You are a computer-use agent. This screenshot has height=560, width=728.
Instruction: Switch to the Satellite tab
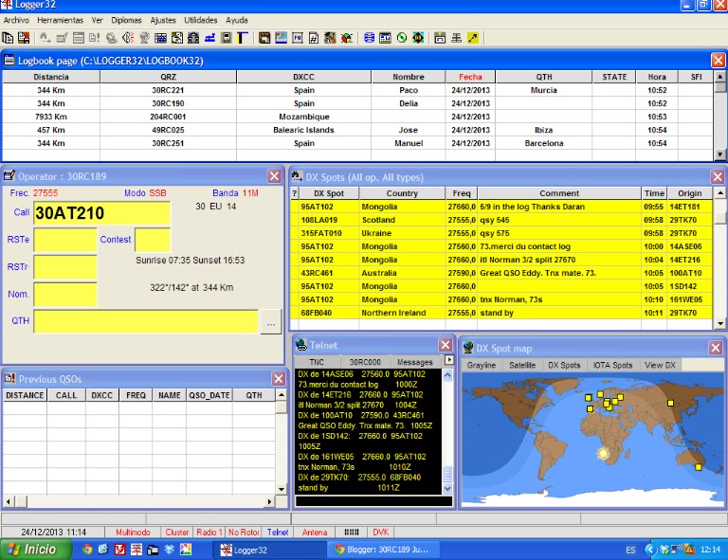[x=522, y=365]
